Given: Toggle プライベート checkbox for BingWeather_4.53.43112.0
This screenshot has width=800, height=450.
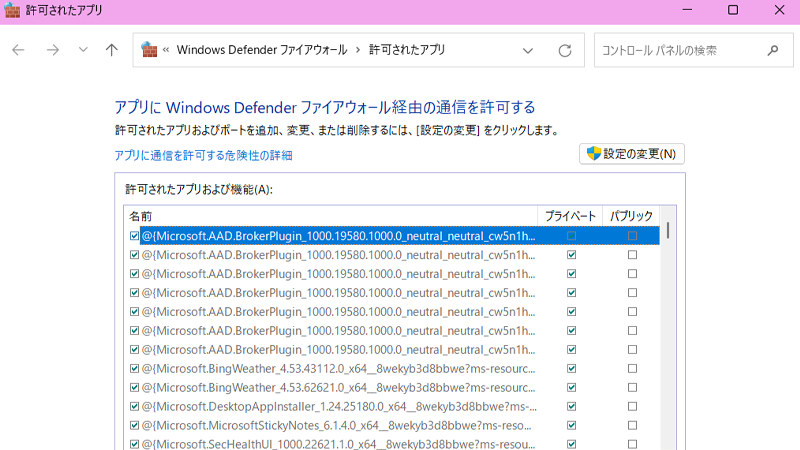Looking at the screenshot, I should point(571,368).
